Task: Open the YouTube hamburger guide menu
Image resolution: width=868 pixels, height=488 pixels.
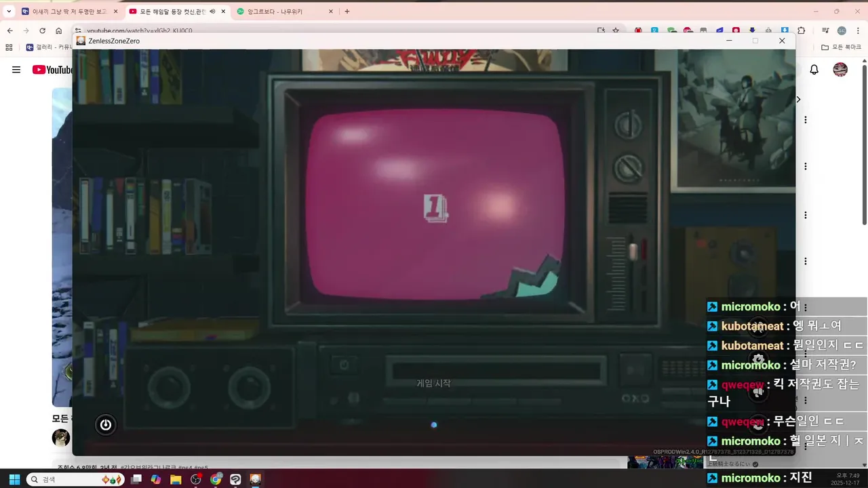Action: pos(16,70)
